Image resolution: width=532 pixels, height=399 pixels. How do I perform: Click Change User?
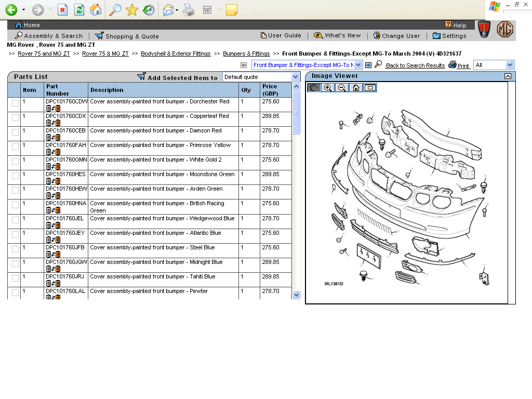coord(396,36)
